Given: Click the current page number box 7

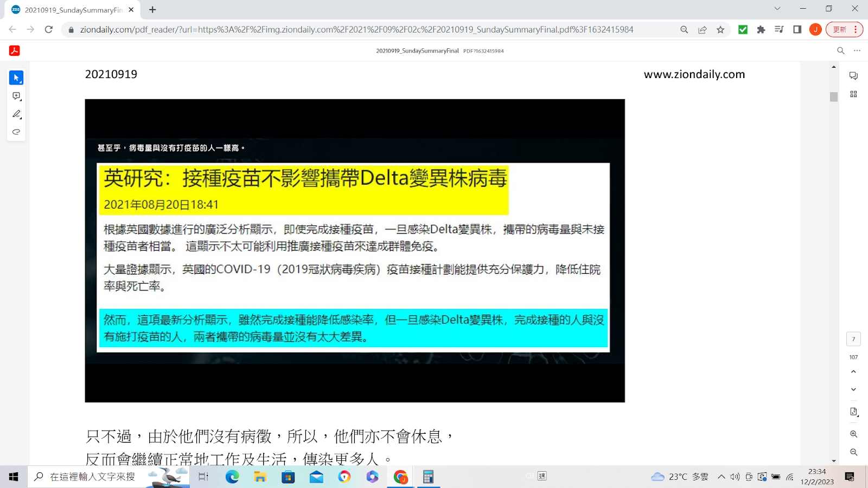Looking at the screenshot, I should 853,339.
